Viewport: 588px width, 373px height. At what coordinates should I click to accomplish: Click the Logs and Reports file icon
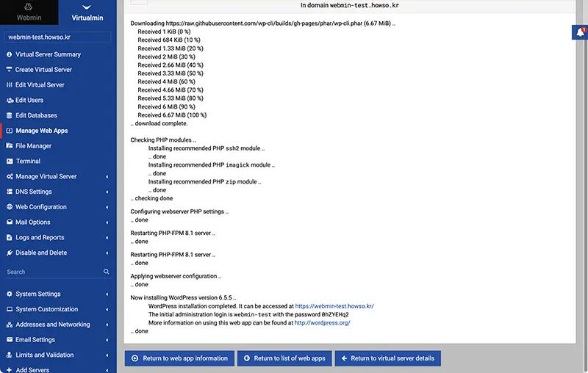[x=10, y=237]
